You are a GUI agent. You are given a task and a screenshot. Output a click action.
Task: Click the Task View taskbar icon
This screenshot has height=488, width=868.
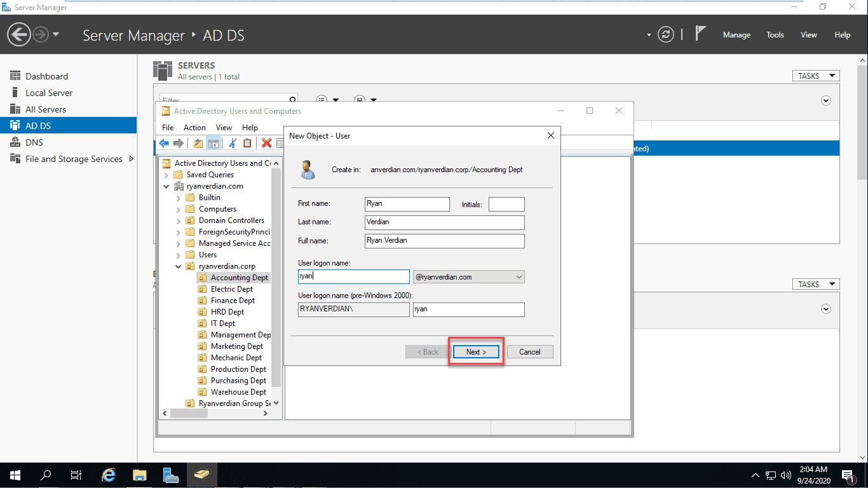coord(76,475)
